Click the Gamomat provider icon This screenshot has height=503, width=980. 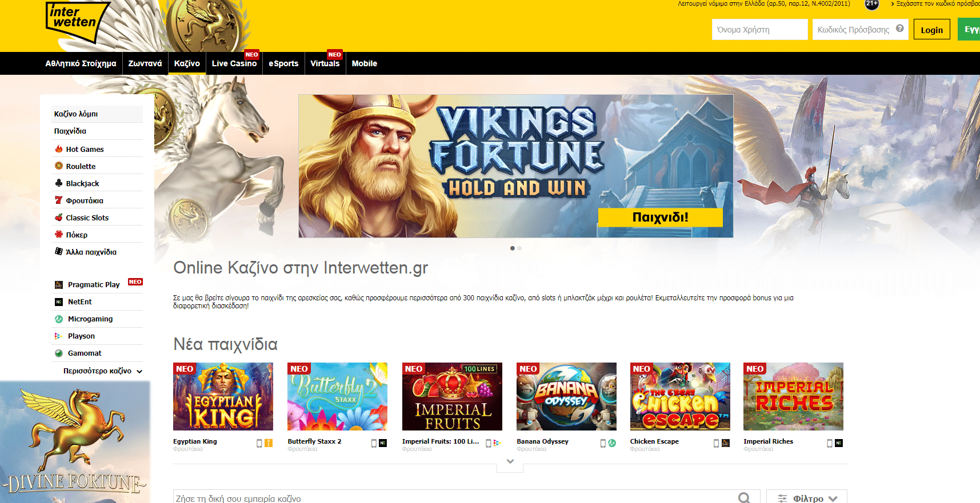click(58, 353)
